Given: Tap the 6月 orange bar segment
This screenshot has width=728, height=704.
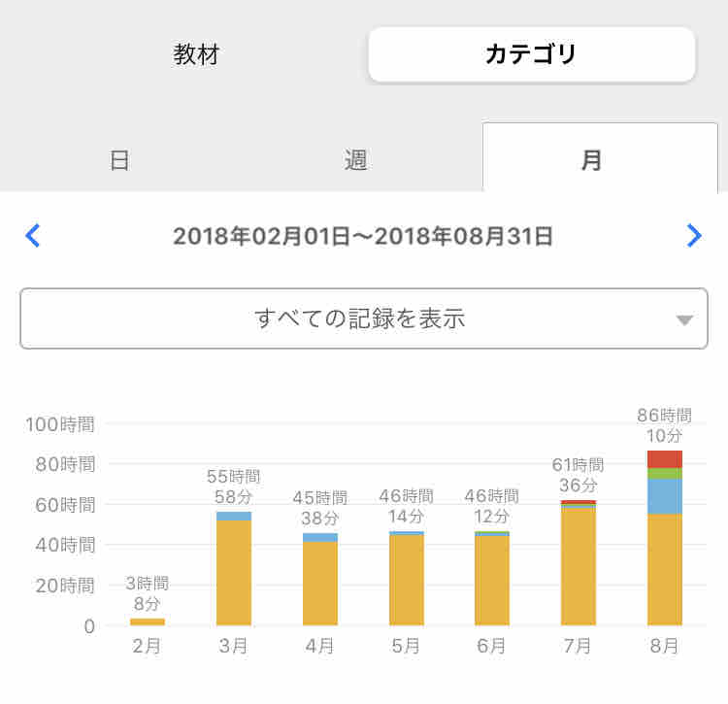Looking at the screenshot, I should click(x=492, y=581).
